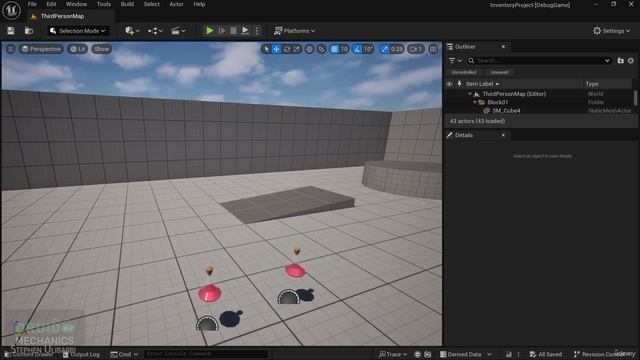This screenshot has width=640, height=360.
Task: Toggle the Unsaved filter chip
Action: click(x=500, y=72)
